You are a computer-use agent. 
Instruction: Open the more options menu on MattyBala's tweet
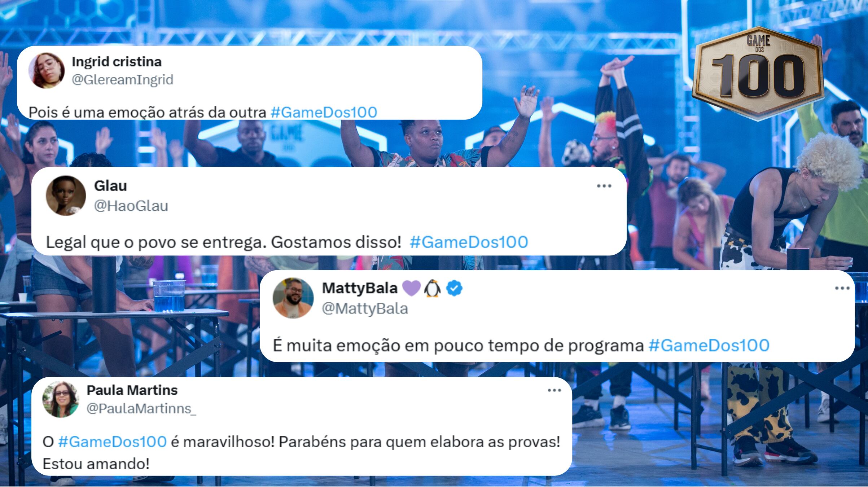pyautogui.click(x=842, y=288)
